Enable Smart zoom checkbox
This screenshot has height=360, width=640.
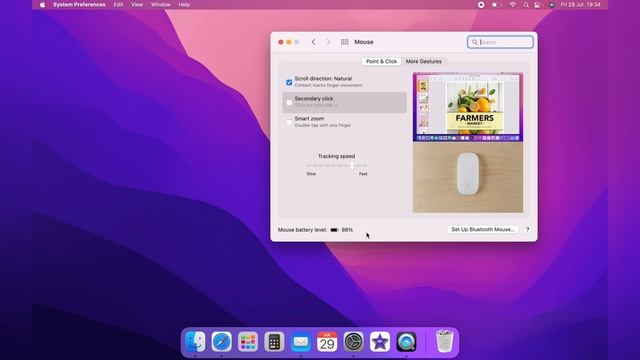tap(289, 122)
